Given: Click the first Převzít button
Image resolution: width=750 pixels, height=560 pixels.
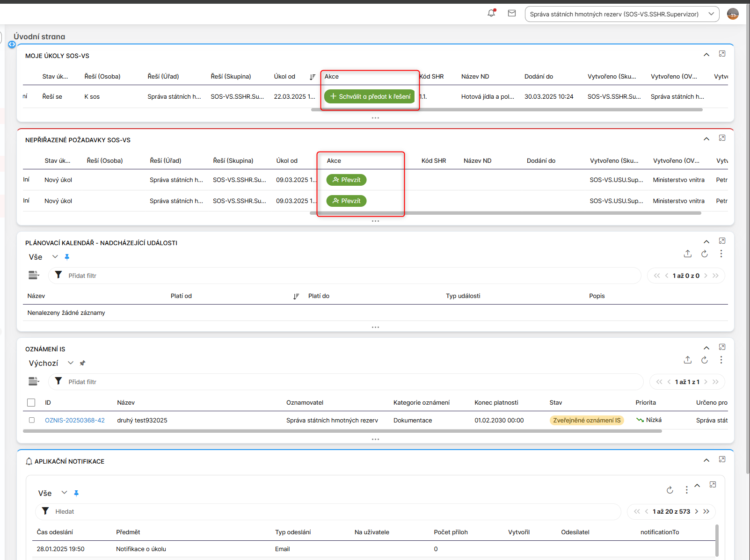Looking at the screenshot, I should coord(346,180).
